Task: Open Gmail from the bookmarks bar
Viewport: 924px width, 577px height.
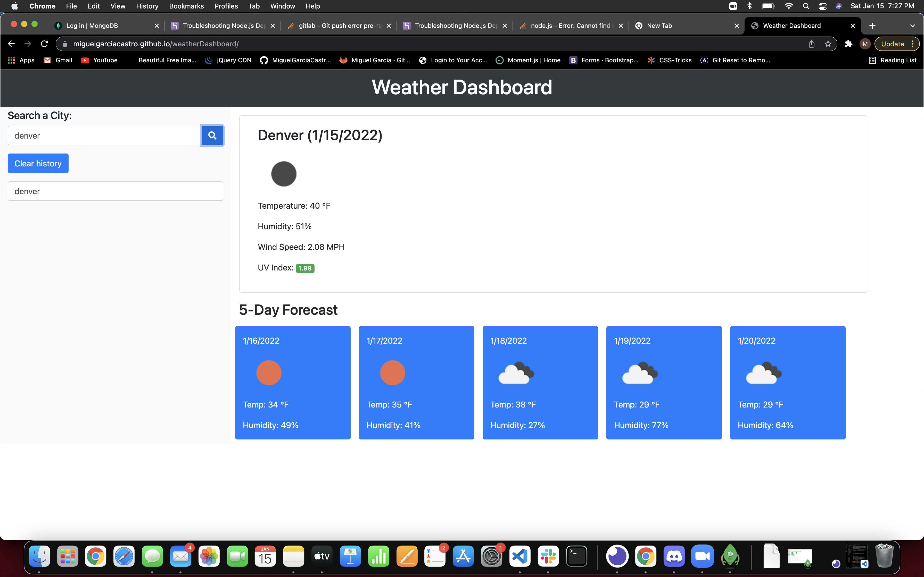Action: (x=57, y=60)
